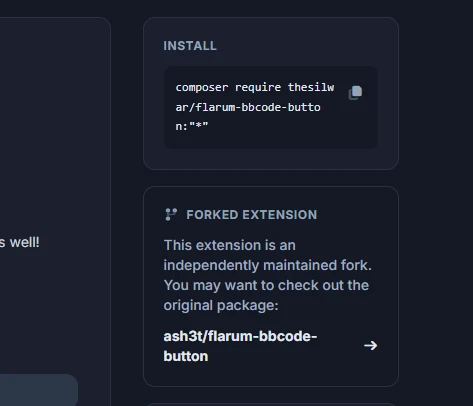Click the 'n:"*"' code line
Viewport: 473px width, 406px height.
[x=192, y=126]
